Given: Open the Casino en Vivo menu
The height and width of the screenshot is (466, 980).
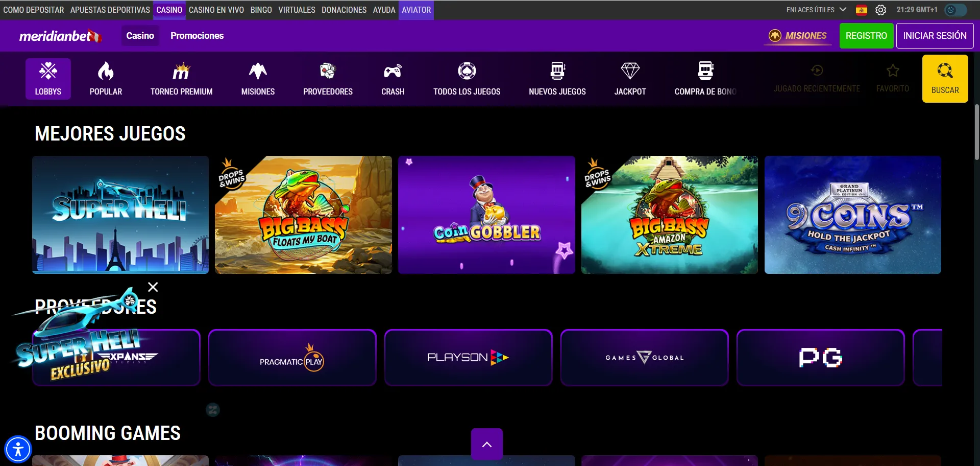Looking at the screenshot, I should point(216,10).
